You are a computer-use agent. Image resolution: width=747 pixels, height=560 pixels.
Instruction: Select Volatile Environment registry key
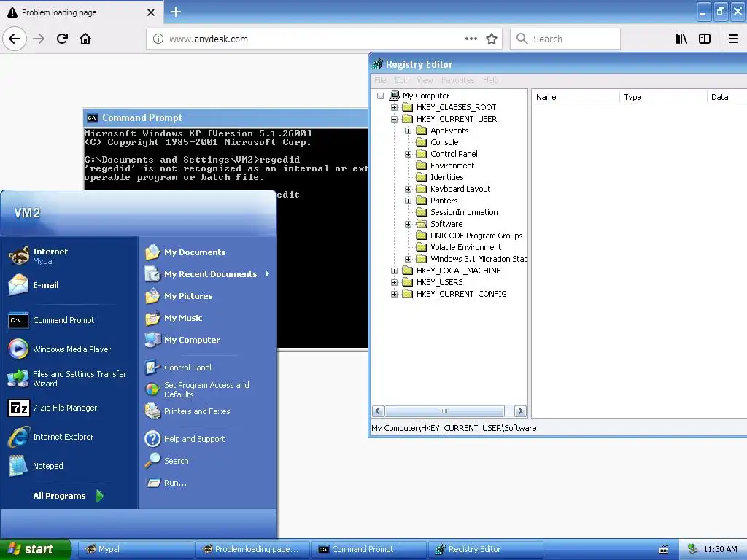465,247
